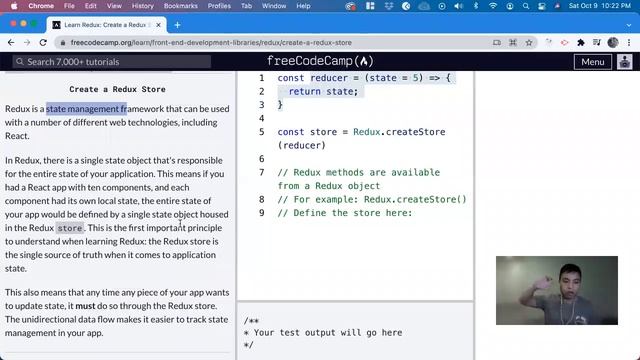This screenshot has height=360, width=640.
Task: Open the Tab menu
Action: (246, 6)
